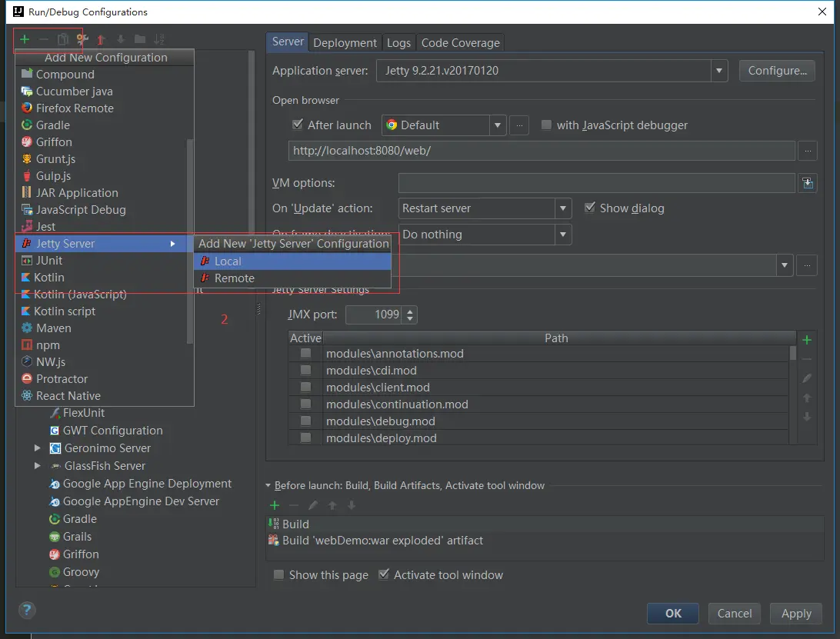Select Firefox Remote configuration type
840x639 pixels.
[x=105, y=108]
